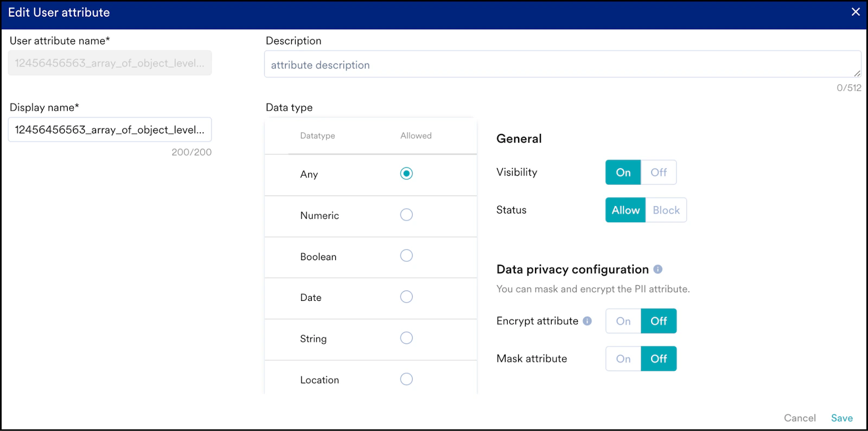The image size is (868, 431).
Task: Cancel editing the user attribute
Action: 800,418
